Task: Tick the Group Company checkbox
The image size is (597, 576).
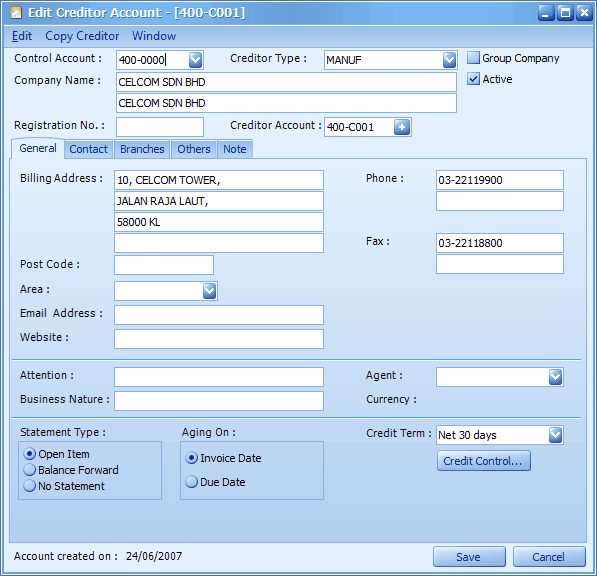Action: tap(473, 58)
